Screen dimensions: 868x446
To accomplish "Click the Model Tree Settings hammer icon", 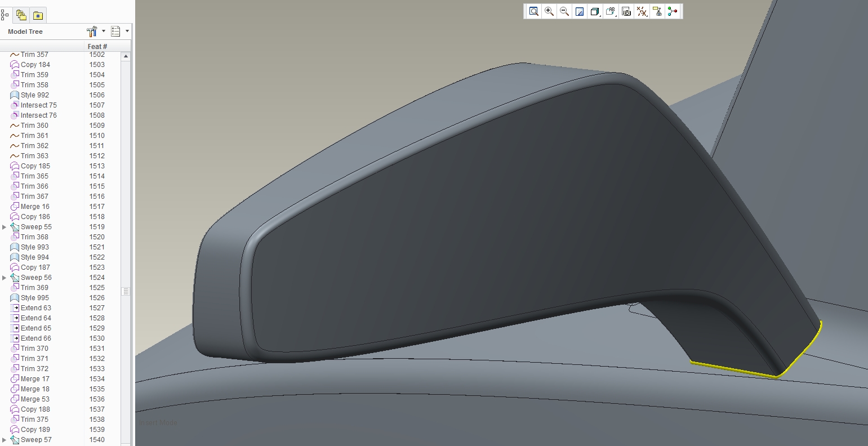I will click(92, 31).
